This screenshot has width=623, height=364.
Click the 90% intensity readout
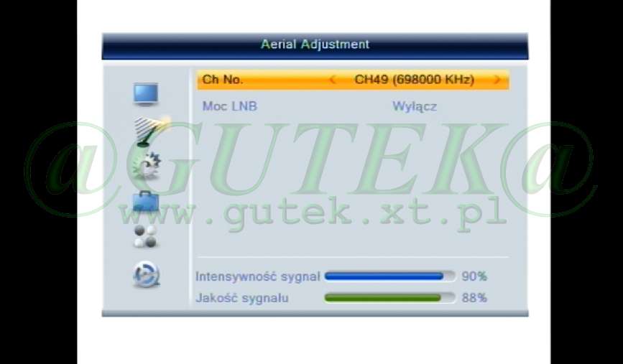pos(474,276)
